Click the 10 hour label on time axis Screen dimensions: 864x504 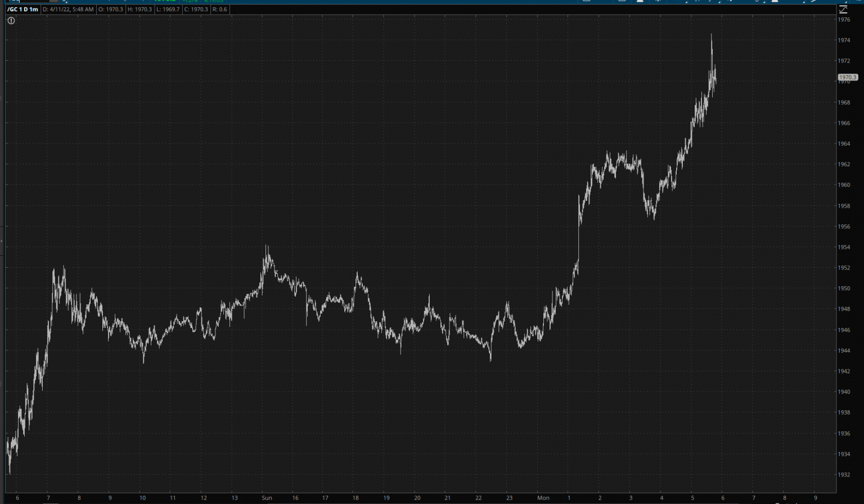tap(142, 498)
